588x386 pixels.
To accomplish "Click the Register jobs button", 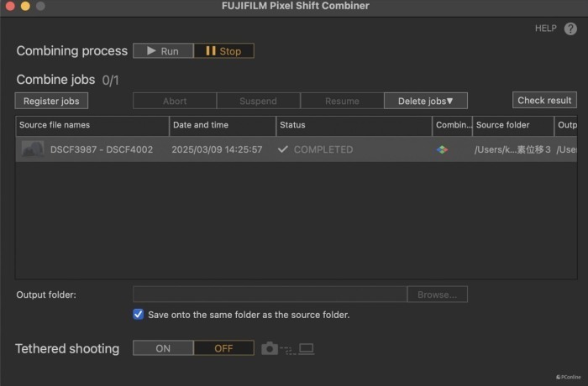I will coord(51,101).
